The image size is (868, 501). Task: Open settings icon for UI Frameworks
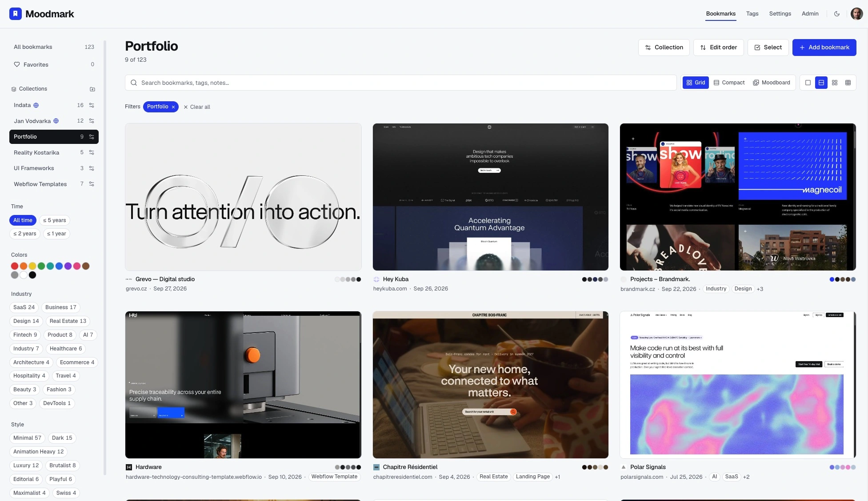tap(92, 168)
